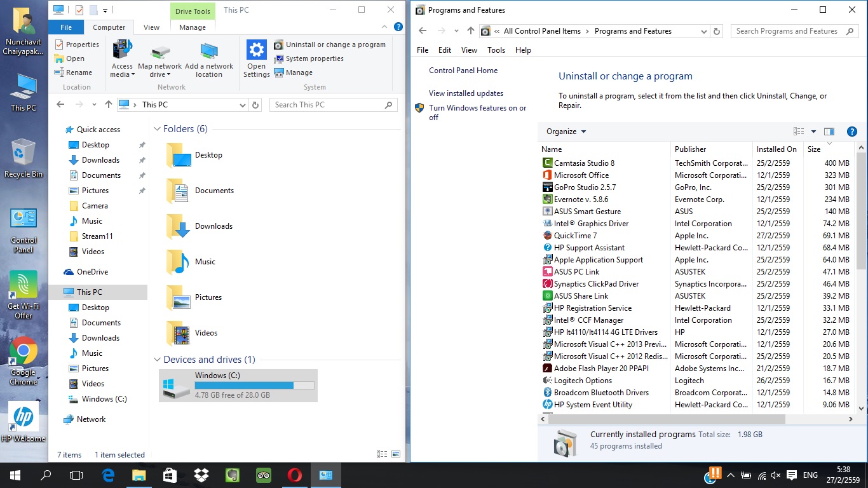The height and width of the screenshot is (488, 868).
Task: Open the View ribbon tab
Action: pyautogui.click(x=151, y=27)
